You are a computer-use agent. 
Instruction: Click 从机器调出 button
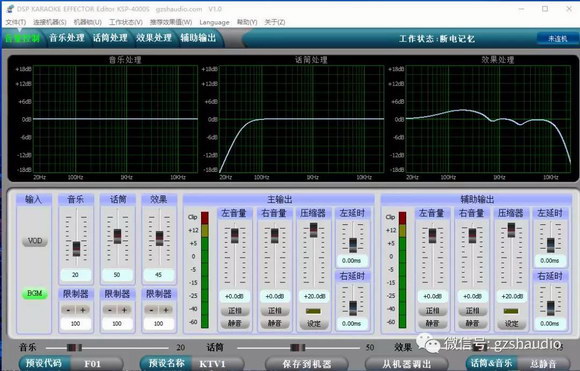(406, 364)
